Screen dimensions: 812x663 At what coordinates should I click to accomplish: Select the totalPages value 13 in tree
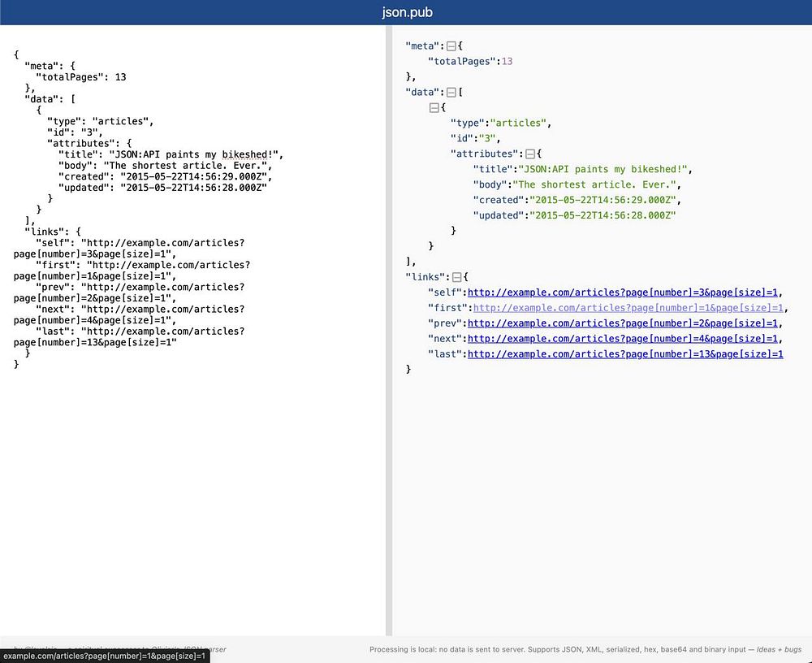click(507, 61)
